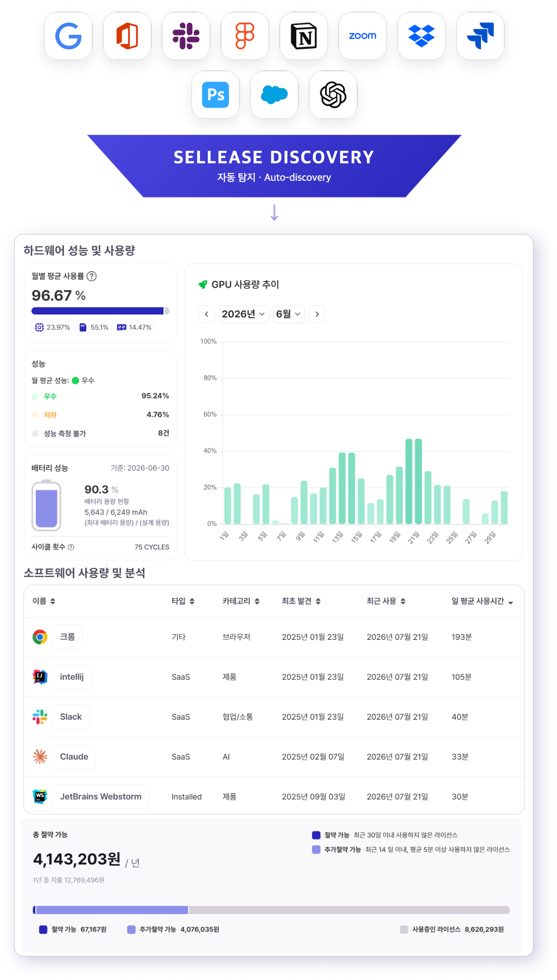Click the 크롬 name tag

tap(67, 637)
